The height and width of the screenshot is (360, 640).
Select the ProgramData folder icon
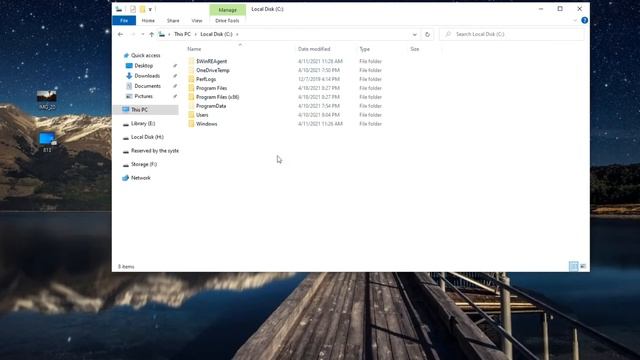point(191,106)
